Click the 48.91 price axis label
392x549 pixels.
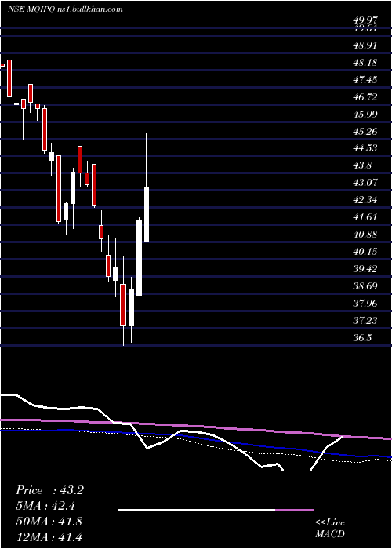(365, 45)
